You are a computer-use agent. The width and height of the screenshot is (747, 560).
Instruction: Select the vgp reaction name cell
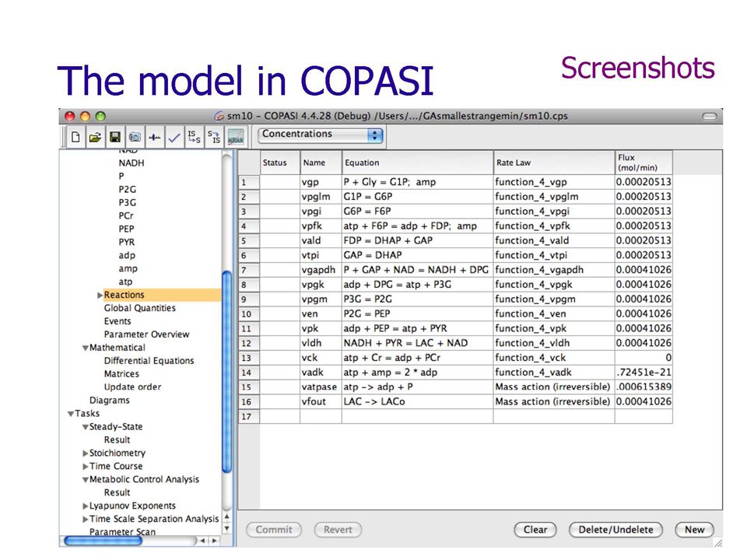[321, 182]
